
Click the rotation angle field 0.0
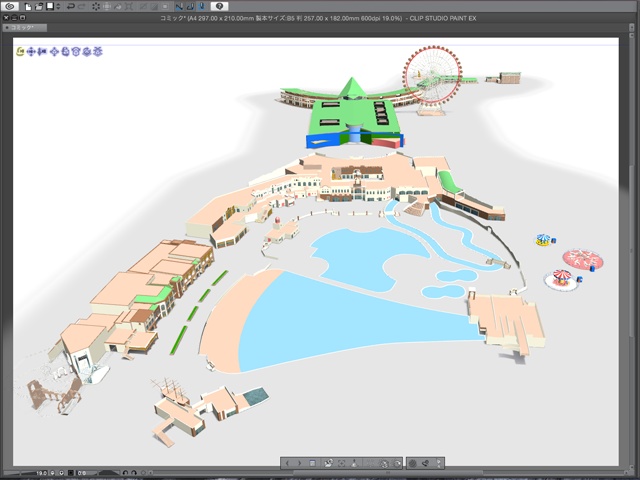click(x=82, y=473)
